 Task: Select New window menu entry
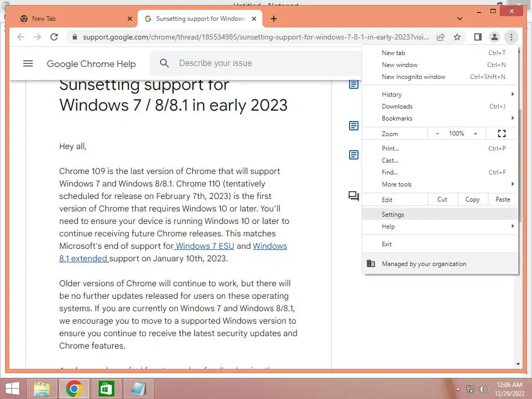tap(440, 65)
